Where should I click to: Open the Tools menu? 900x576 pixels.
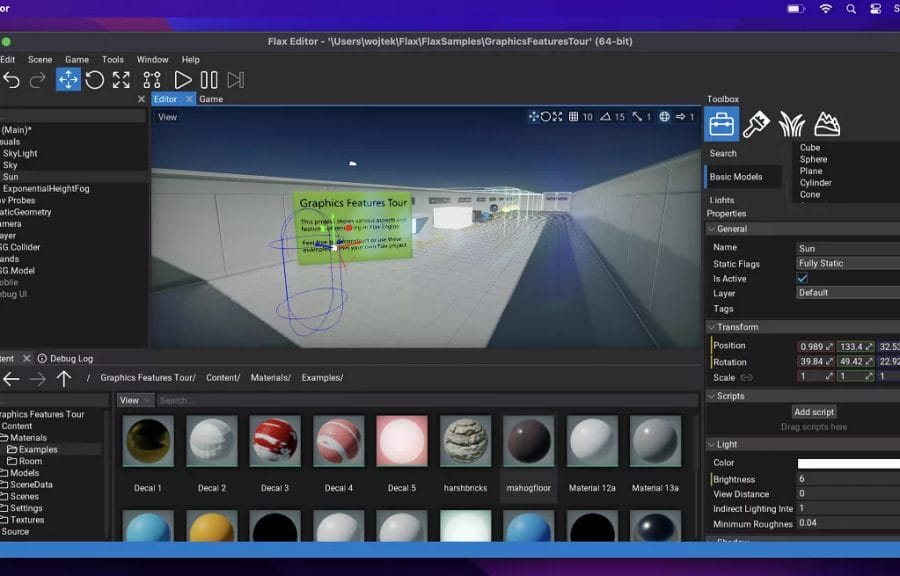113,60
